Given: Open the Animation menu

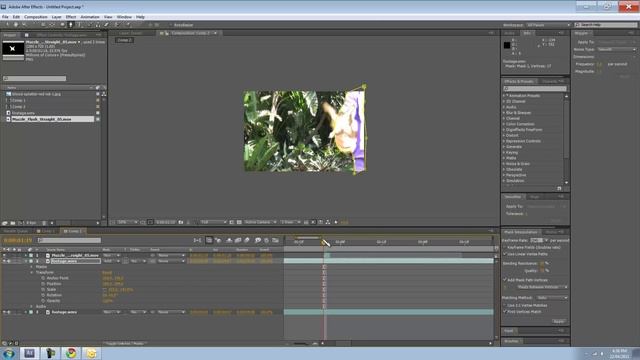Looking at the screenshot, I should [x=90, y=17].
